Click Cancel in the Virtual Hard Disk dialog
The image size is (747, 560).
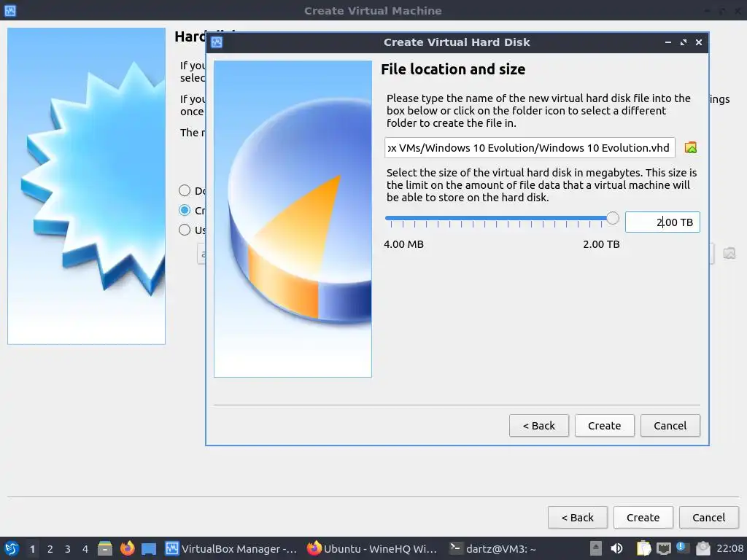click(x=670, y=426)
